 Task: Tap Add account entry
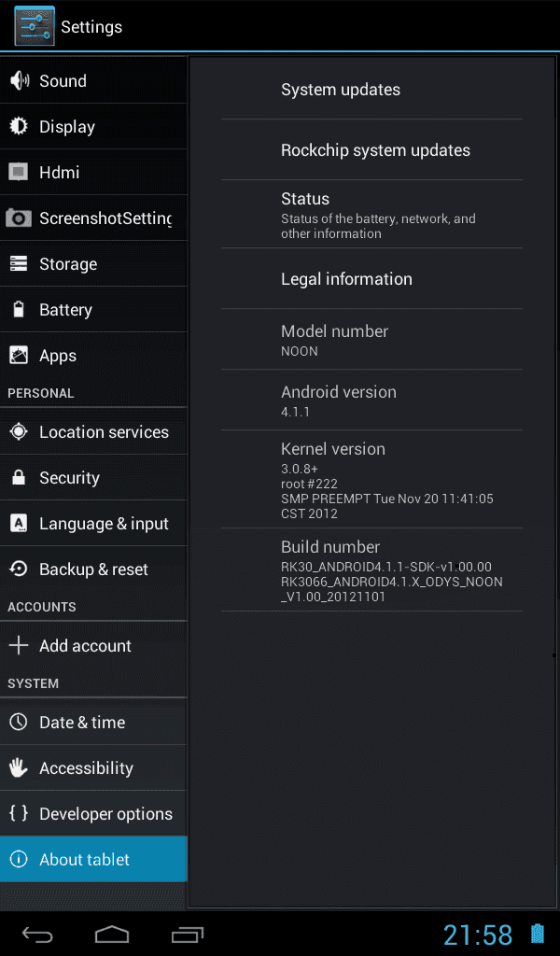click(93, 646)
